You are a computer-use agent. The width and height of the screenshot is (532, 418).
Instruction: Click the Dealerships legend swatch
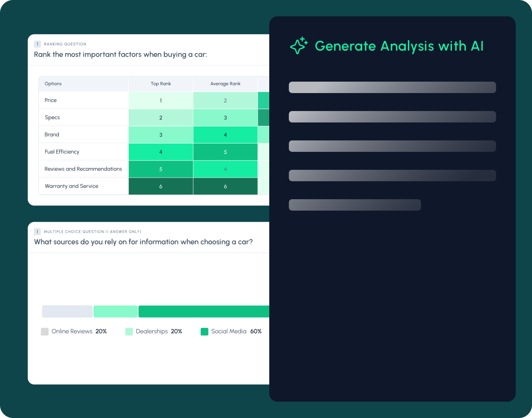(129, 331)
